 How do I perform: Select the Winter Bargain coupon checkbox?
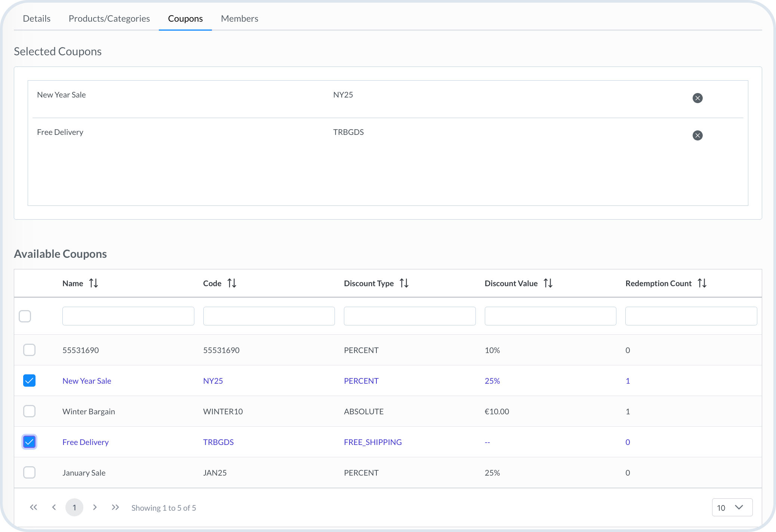[x=29, y=411]
